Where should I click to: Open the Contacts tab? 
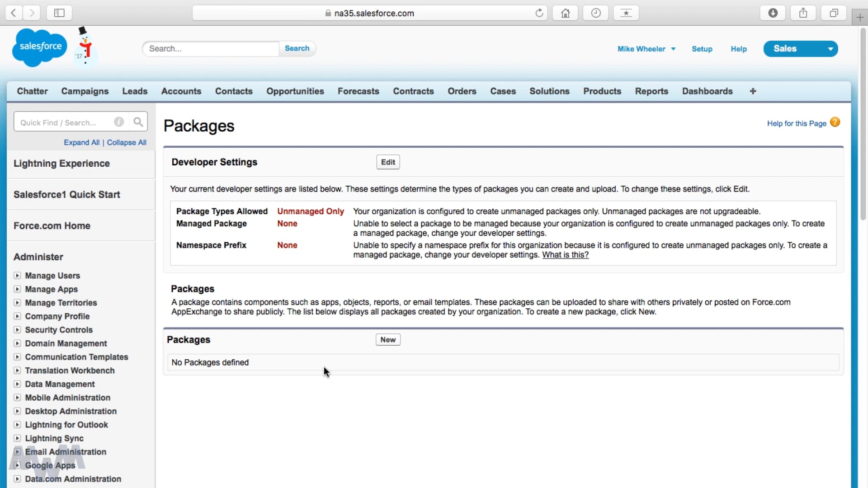click(x=234, y=91)
